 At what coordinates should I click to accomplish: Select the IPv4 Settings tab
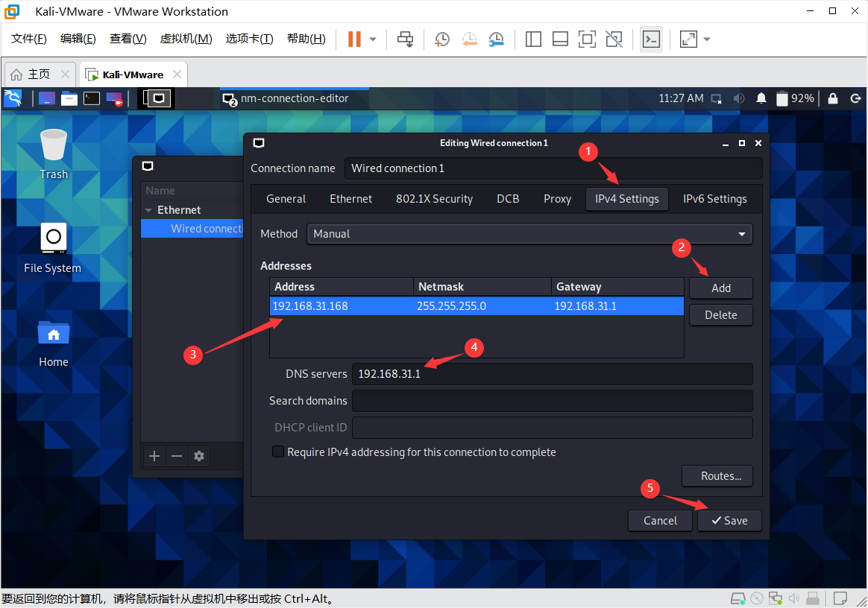click(626, 199)
